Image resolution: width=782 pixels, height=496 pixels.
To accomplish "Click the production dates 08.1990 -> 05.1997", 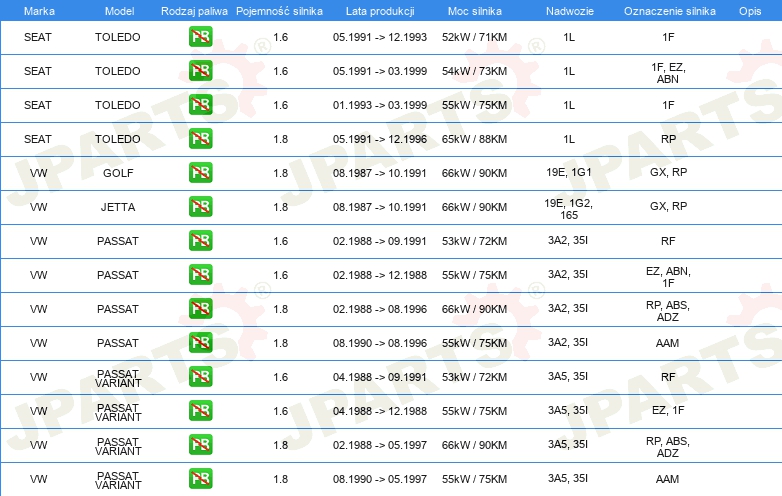I will 380,479.
